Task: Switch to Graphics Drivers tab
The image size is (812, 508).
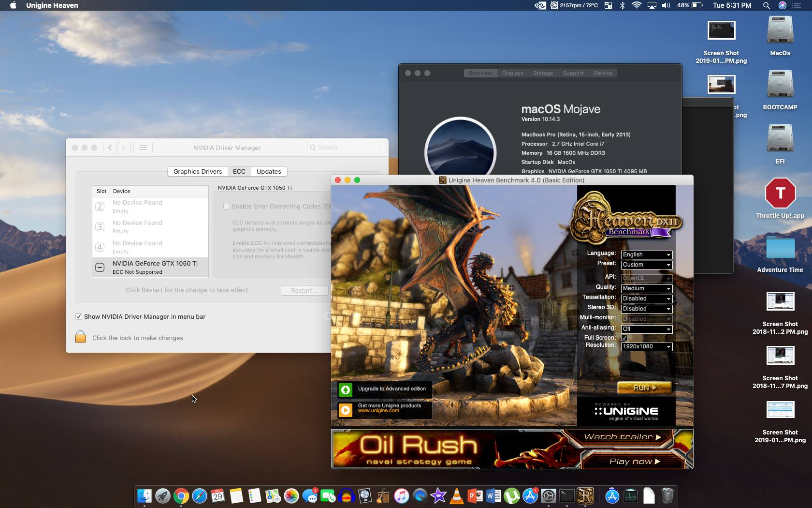Action: click(197, 171)
